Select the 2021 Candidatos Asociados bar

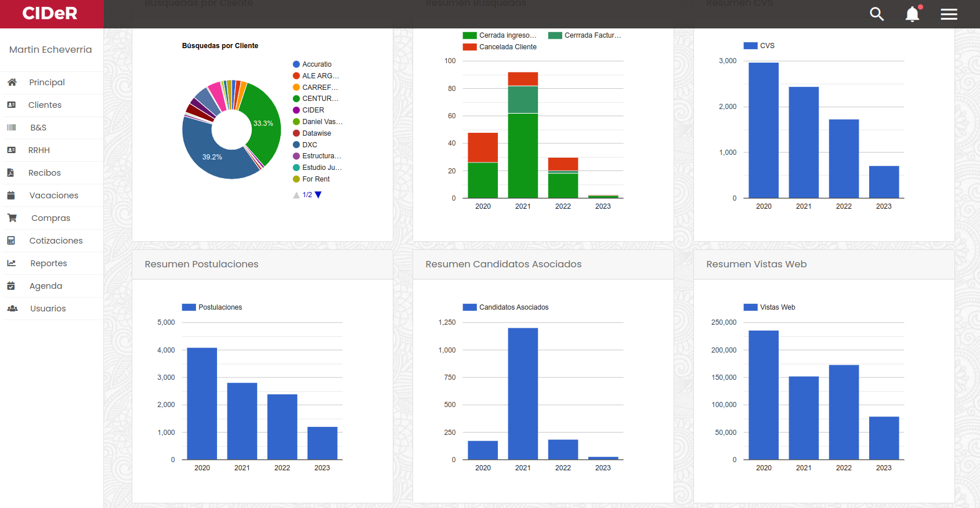coord(523,394)
